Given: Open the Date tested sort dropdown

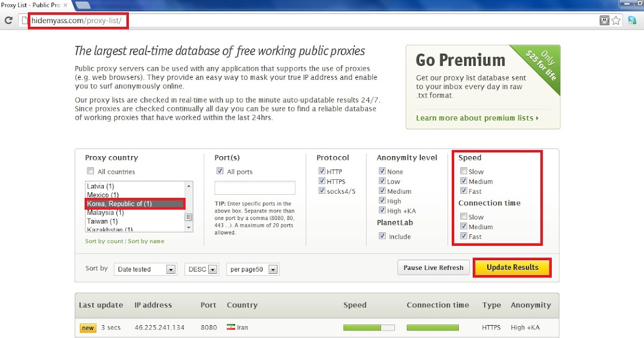Looking at the screenshot, I should [145, 269].
